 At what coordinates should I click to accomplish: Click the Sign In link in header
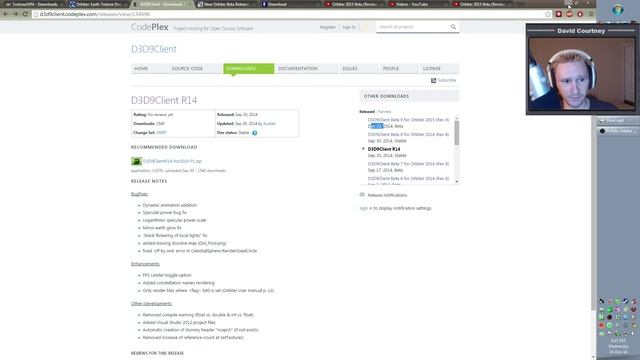pos(349,27)
